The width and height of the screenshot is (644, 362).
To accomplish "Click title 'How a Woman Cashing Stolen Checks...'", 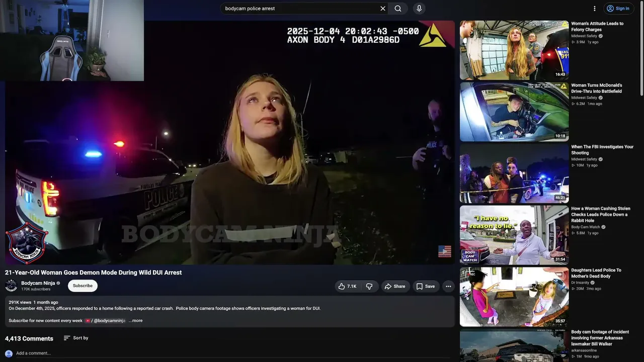I will pyautogui.click(x=601, y=215).
